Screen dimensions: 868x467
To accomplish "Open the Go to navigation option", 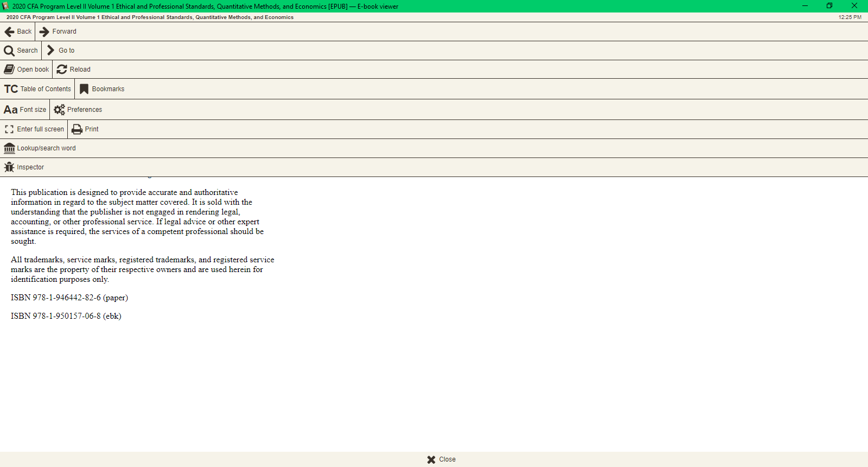I will coord(61,51).
